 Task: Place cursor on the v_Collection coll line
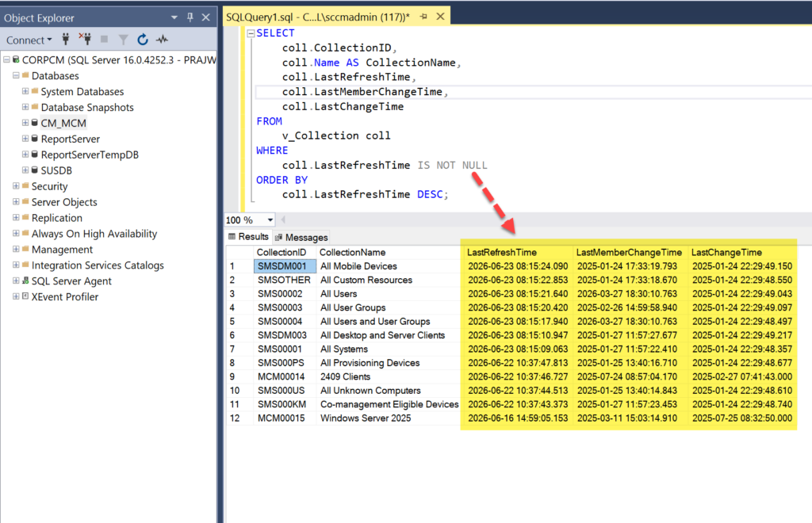pyautogui.click(x=336, y=136)
